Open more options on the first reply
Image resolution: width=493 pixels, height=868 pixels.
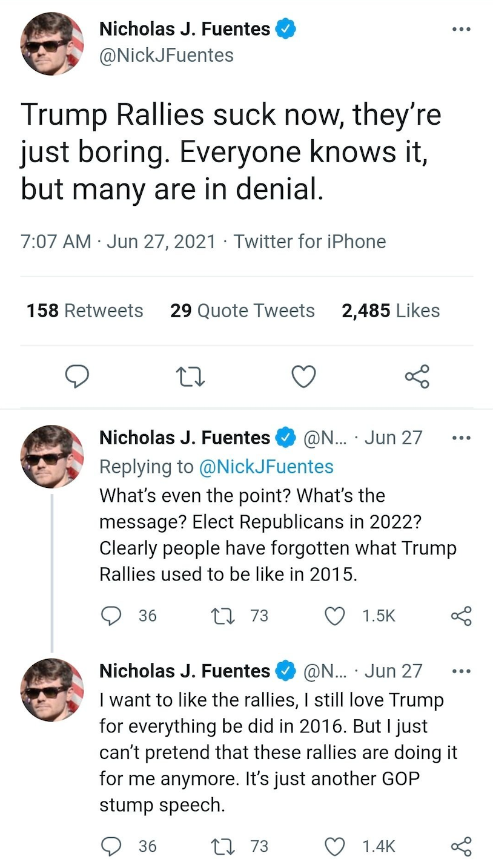(462, 438)
